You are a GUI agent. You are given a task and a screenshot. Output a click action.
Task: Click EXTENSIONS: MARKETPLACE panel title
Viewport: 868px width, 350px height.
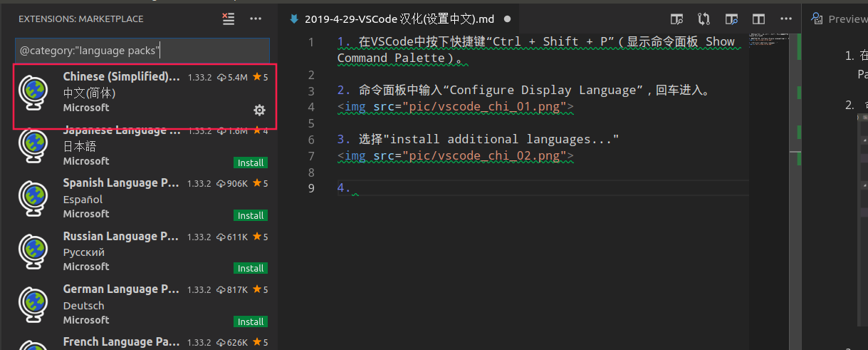coord(80,19)
